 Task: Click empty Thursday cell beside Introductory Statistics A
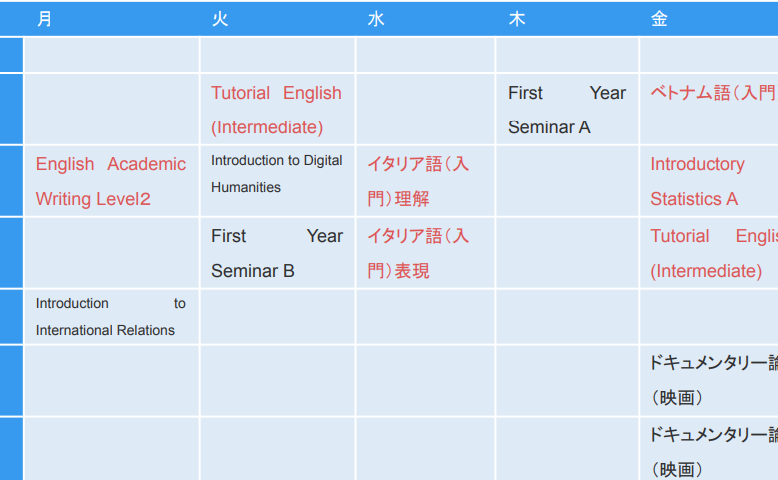pyautogui.click(x=566, y=181)
